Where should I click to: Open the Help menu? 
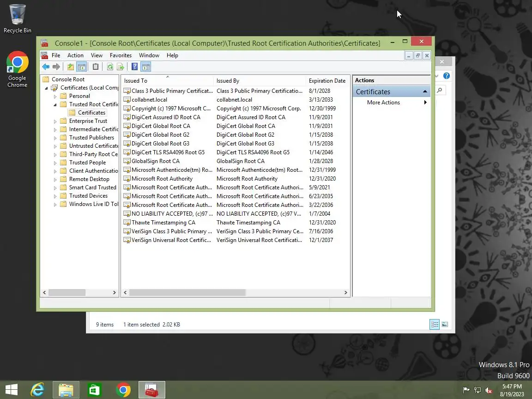pos(172,55)
